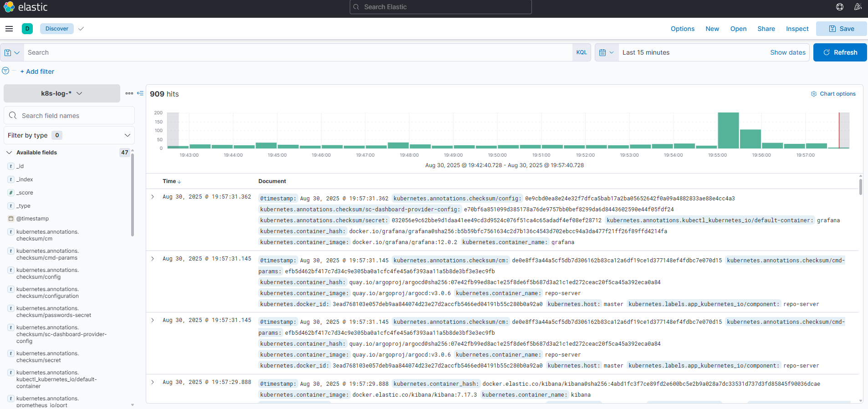The image size is (868, 409).
Task: Select kubectl default-container field
Action: [56, 379]
